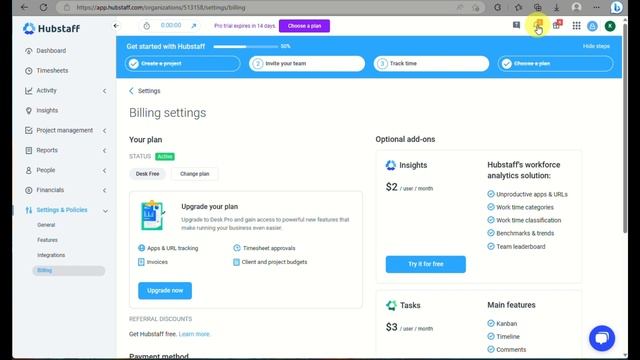Click the Active status badge

pos(165,156)
